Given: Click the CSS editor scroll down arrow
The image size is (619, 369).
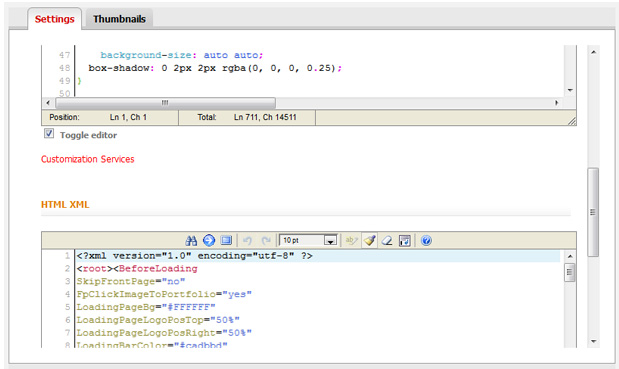Looking at the screenshot, I should [570, 90].
